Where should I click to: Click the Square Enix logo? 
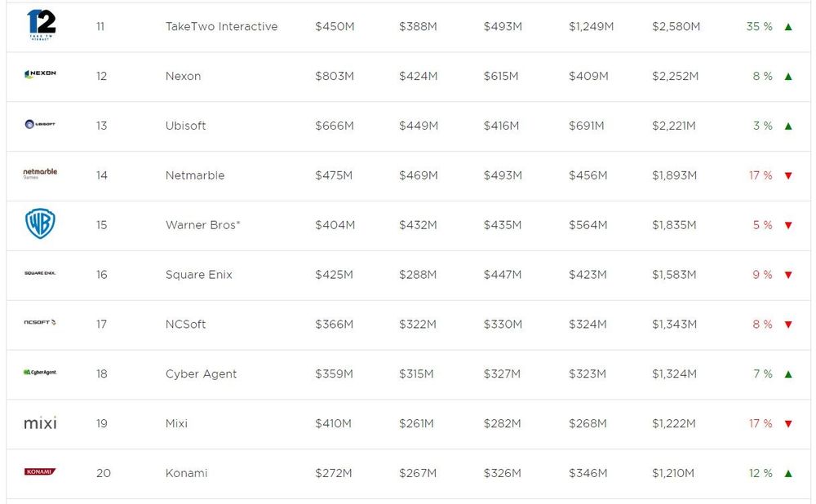(40, 273)
